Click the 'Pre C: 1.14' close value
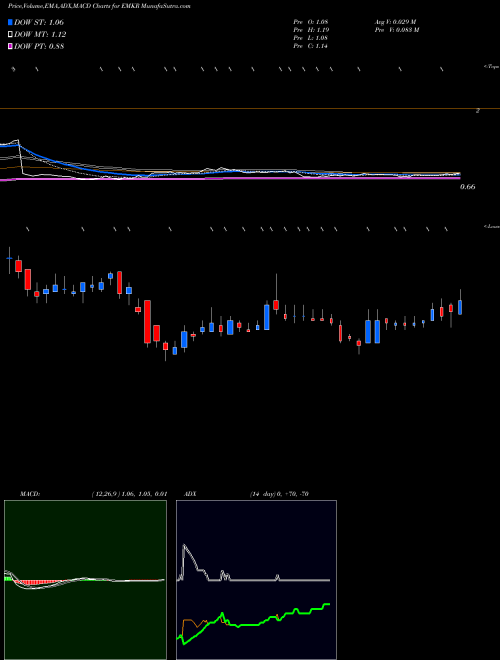The image size is (500, 660). (x=311, y=46)
